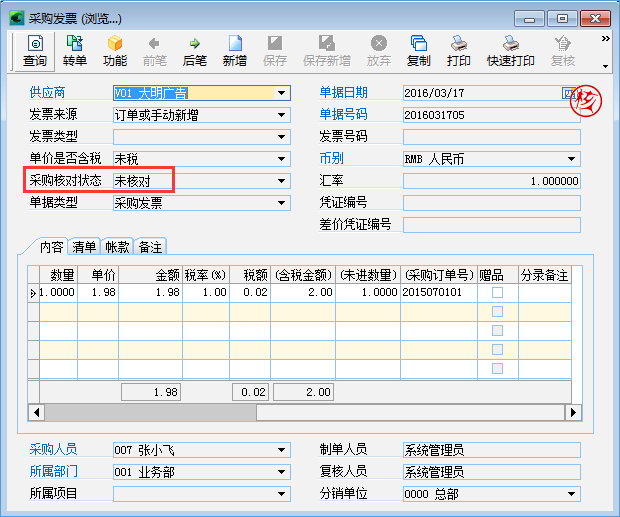The height and width of the screenshot is (517, 620).
Task: Click the 查询 (Query) toolbar icon
Action: (x=35, y=51)
